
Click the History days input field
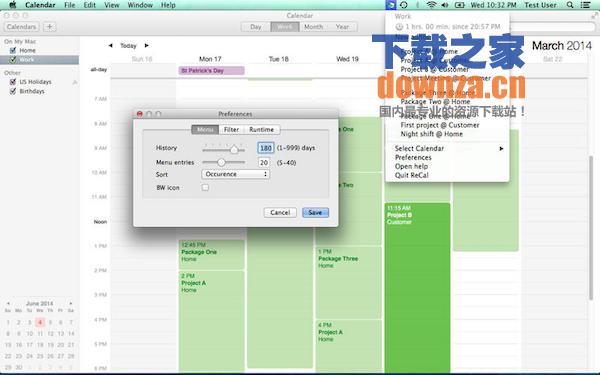click(x=266, y=148)
